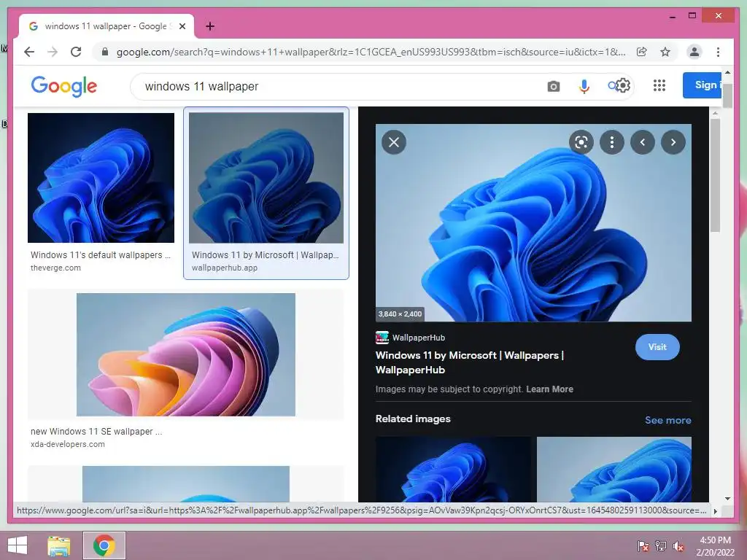This screenshot has width=747, height=560.
Task: Open the Google apps grid icon
Action: 659,86
